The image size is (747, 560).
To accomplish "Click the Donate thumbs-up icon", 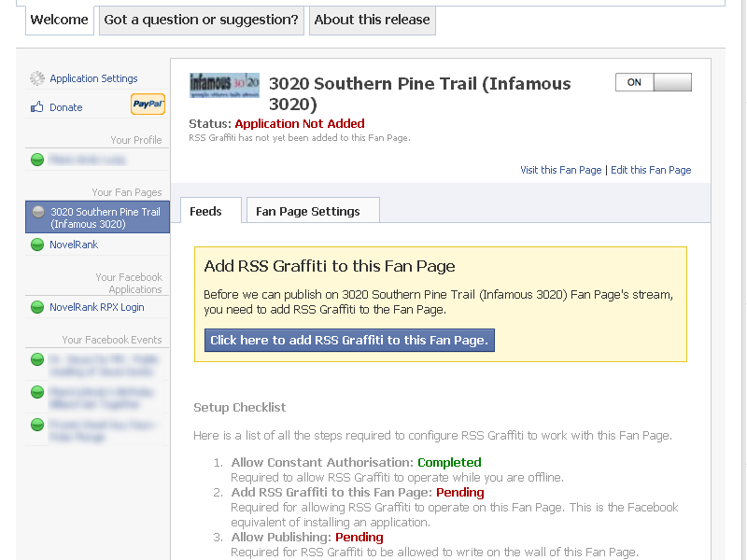I will tap(37, 107).
